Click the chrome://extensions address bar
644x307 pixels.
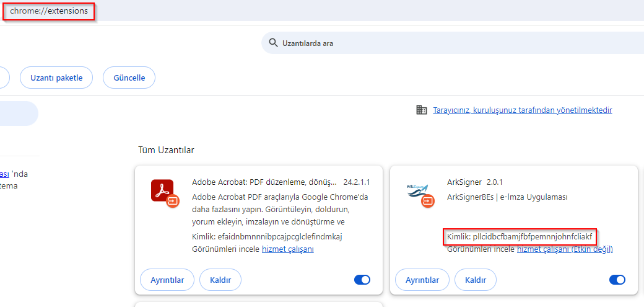[49, 11]
